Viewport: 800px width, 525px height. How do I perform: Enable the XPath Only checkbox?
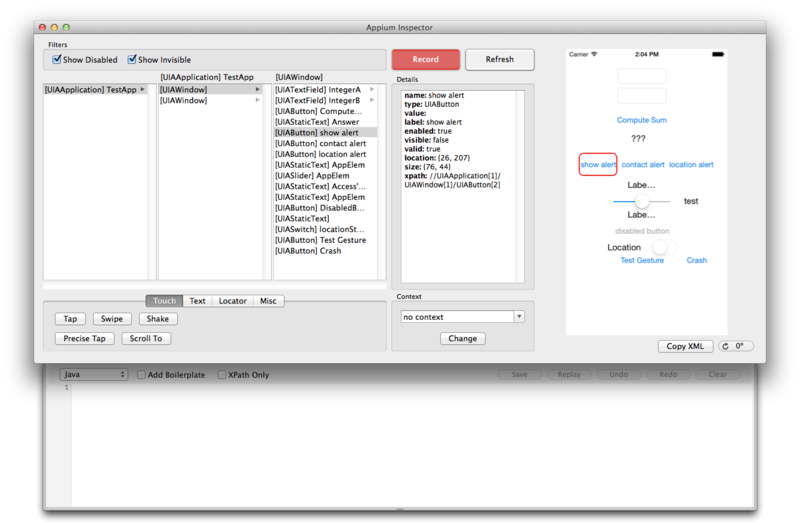pyautogui.click(x=222, y=374)
